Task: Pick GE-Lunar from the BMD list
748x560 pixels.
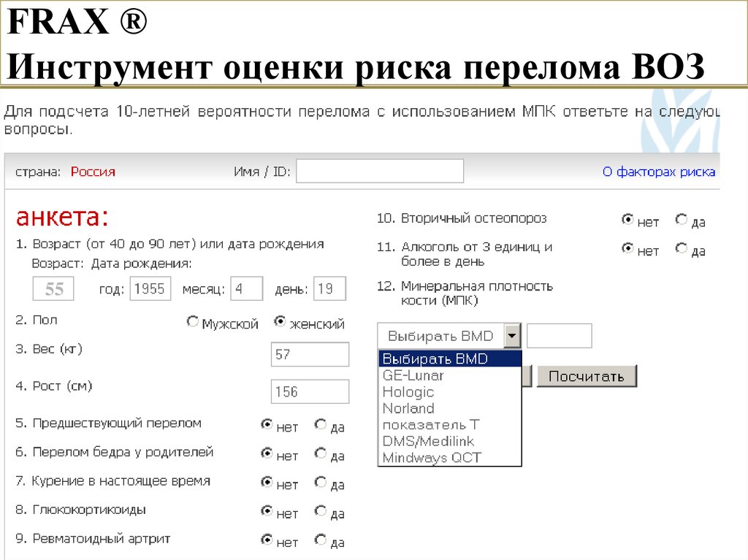Action: pyautogui.click(x=413, y=375)
